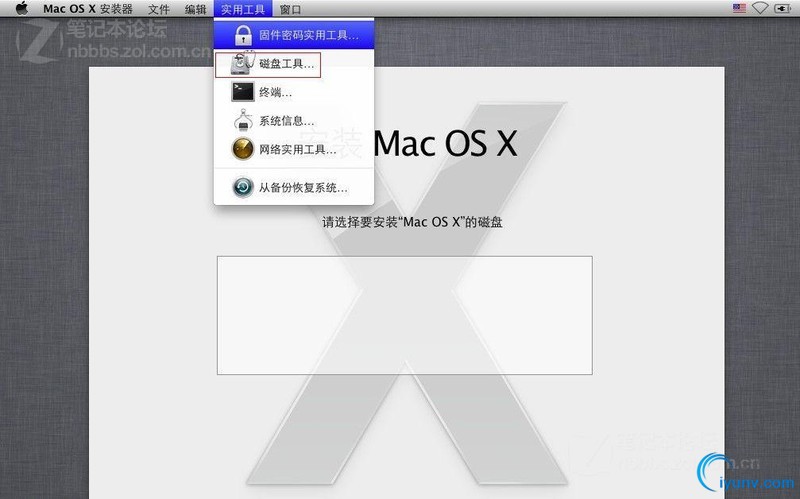Close the 实用工具 menu in menu bar
800x499 pixels.
[243, 9]
